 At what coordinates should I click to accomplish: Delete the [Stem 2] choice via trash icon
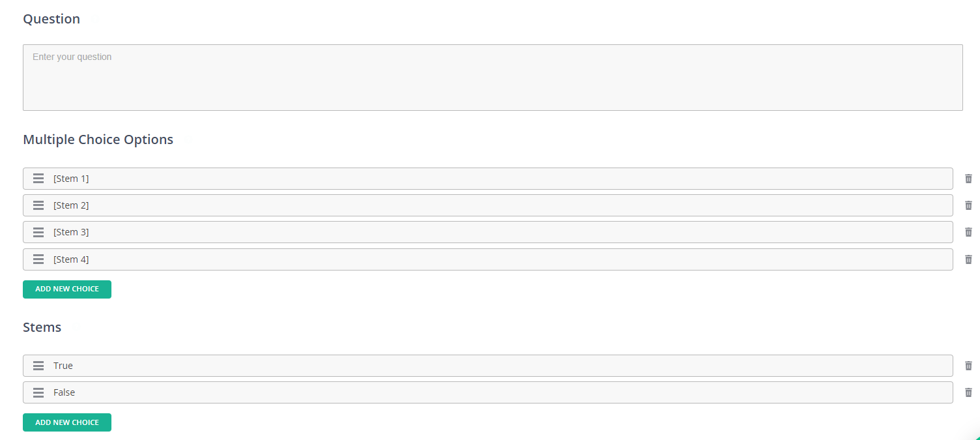pos(968,205)
